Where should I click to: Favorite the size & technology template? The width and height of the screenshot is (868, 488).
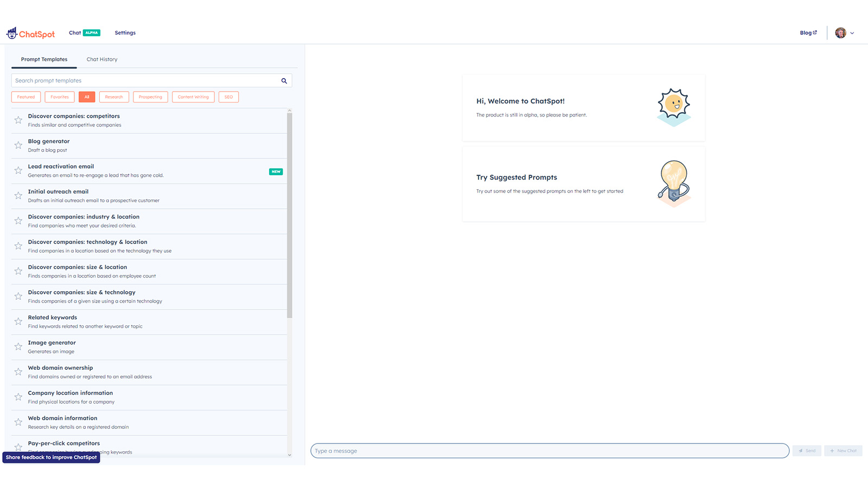coord(18,296)
